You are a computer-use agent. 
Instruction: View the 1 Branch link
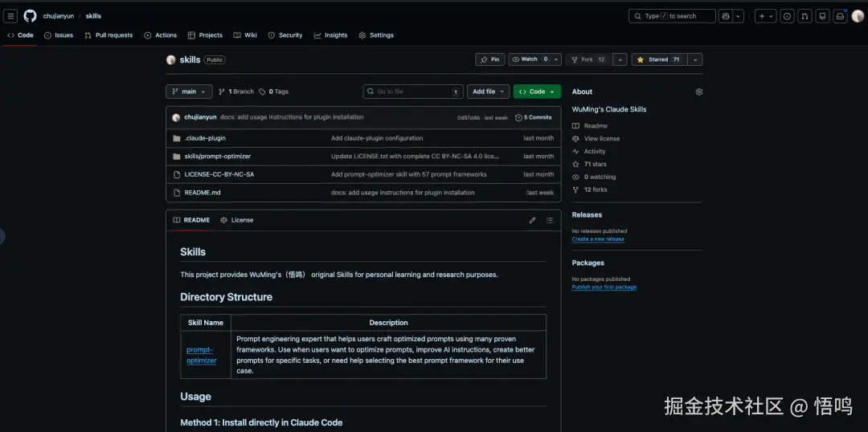click(236, 92)
